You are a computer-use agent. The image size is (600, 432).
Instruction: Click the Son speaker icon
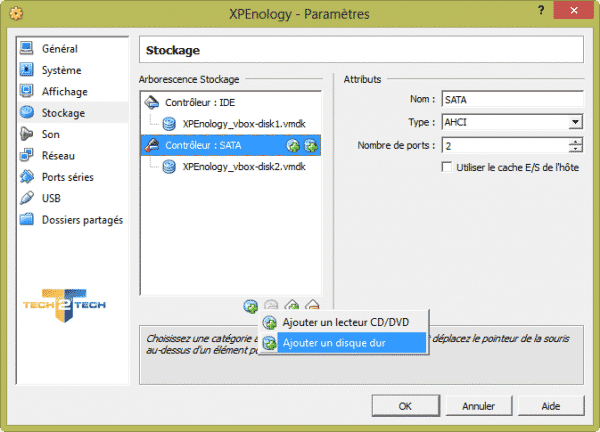(x=27, y=134)
